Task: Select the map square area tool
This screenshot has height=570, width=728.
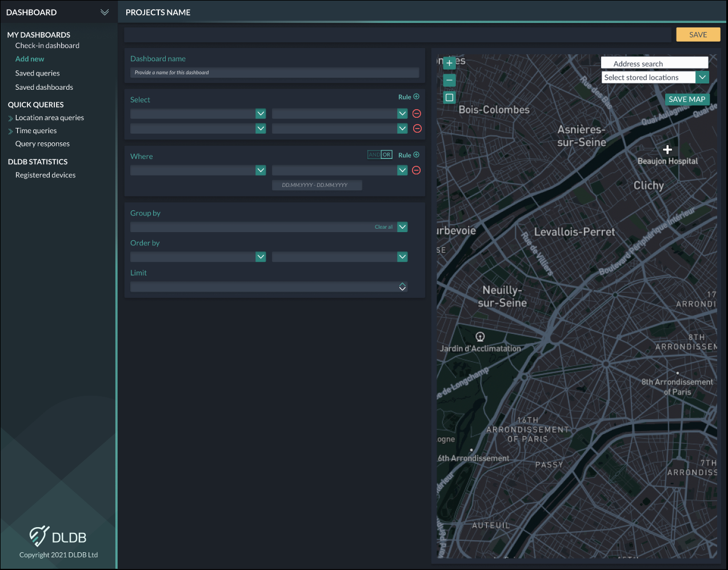Action: coord(450,97)
